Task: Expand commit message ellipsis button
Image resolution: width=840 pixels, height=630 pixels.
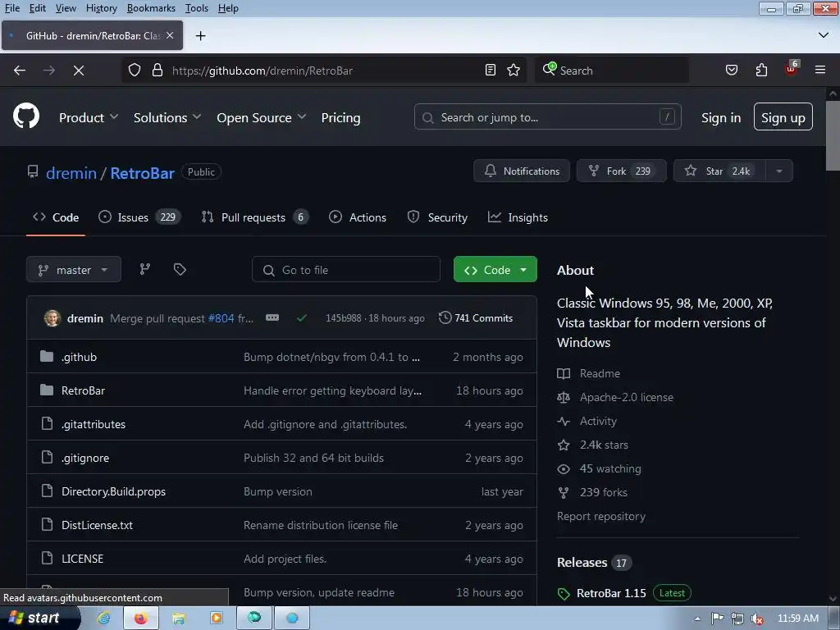Action: point(272,317)
